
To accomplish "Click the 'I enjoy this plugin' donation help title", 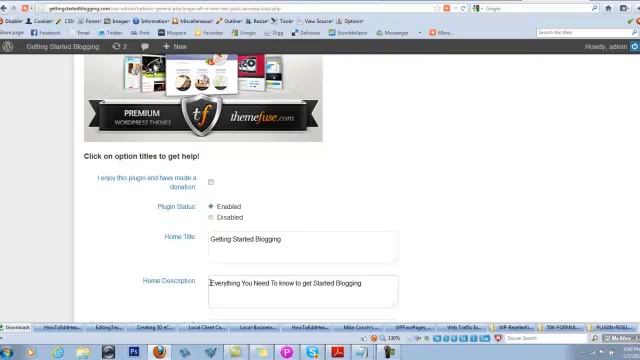I will [147, 182].
